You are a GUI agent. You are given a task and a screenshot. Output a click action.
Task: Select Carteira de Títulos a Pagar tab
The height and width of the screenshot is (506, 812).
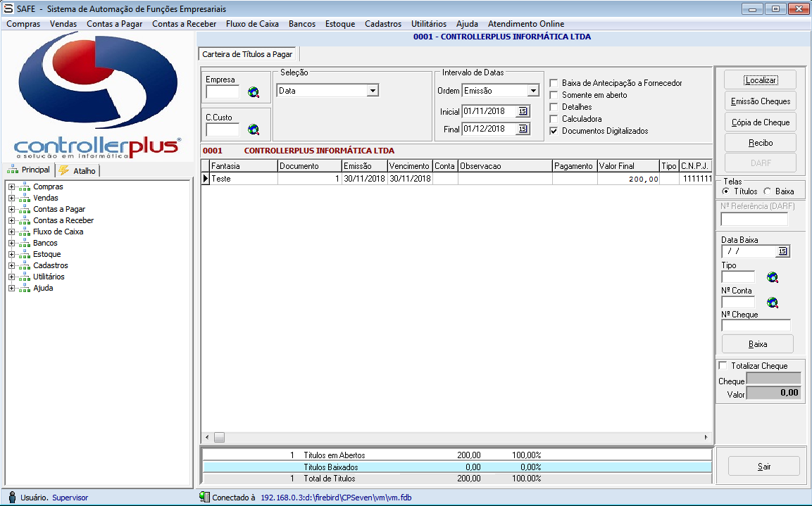pos(247,54)
